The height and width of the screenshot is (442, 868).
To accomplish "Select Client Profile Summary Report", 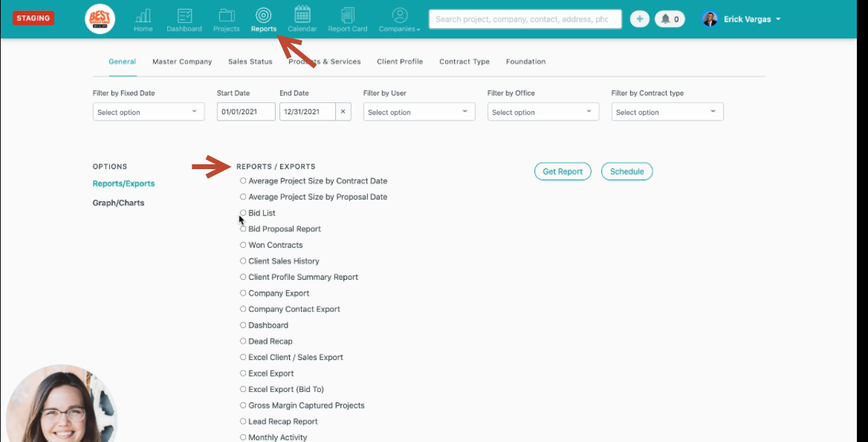I will 243,277.
